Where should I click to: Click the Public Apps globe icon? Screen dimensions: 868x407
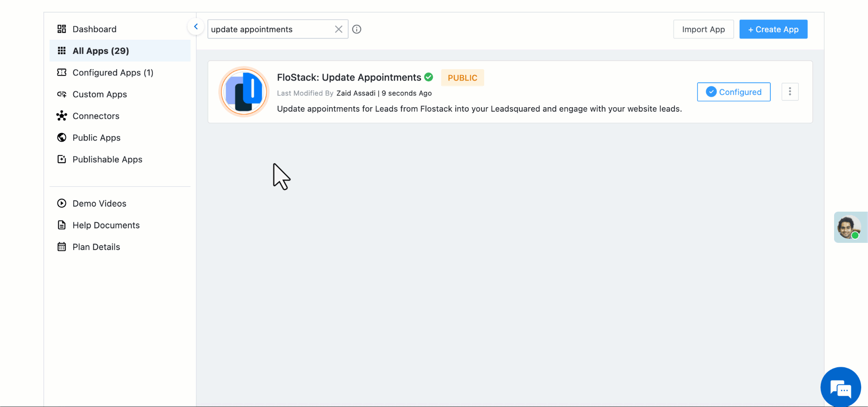tap(62, 137)
